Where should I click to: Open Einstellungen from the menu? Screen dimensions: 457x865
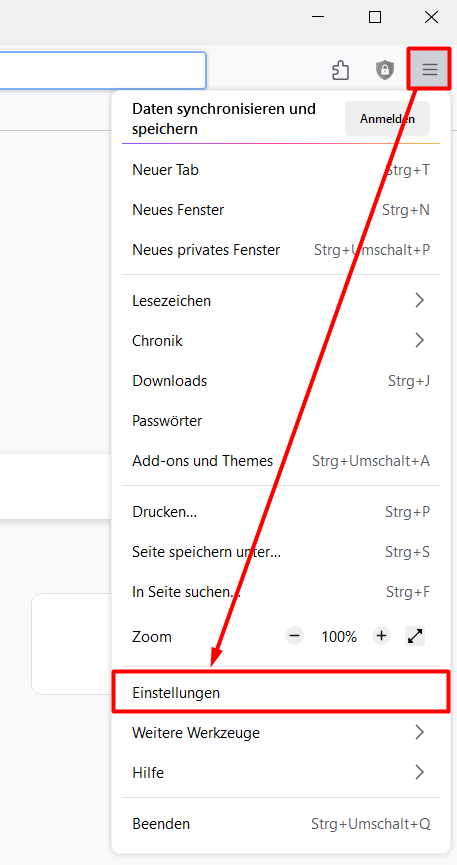pos(281,692)
